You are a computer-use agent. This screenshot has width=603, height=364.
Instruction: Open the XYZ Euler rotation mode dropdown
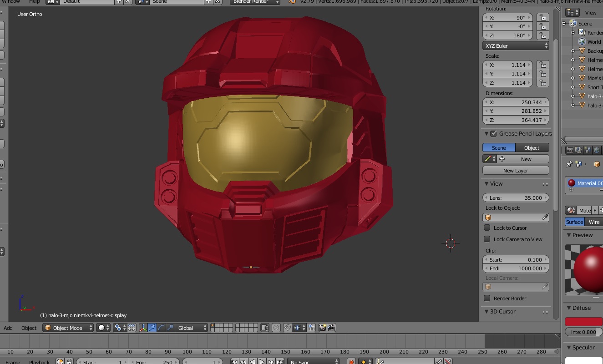(x=516, y=45)
